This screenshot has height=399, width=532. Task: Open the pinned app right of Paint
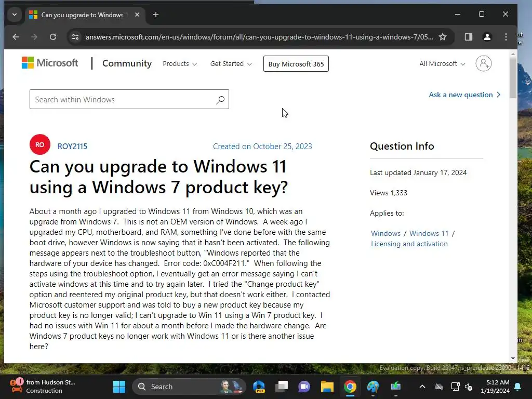coord(395,387)
